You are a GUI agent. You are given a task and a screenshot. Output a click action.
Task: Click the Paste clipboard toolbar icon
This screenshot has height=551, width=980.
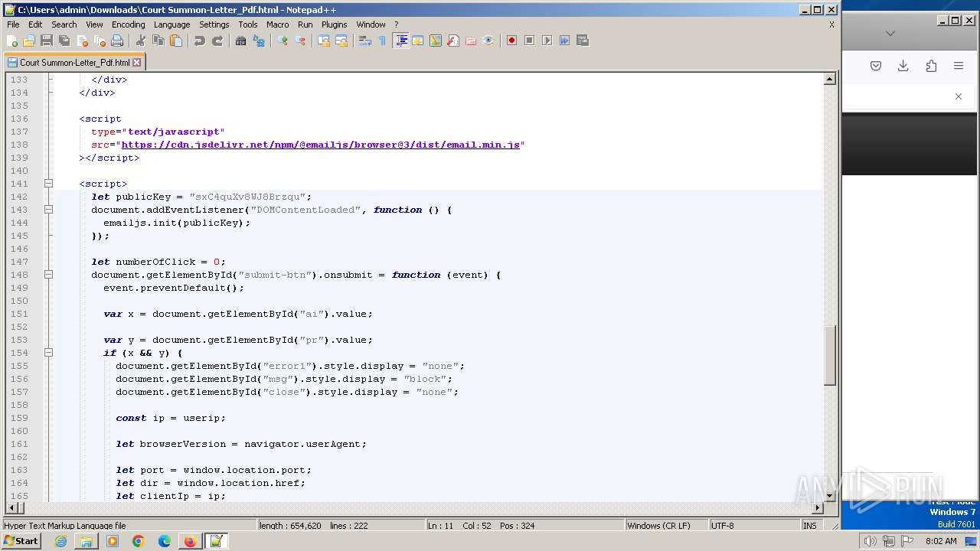(175, 41)
